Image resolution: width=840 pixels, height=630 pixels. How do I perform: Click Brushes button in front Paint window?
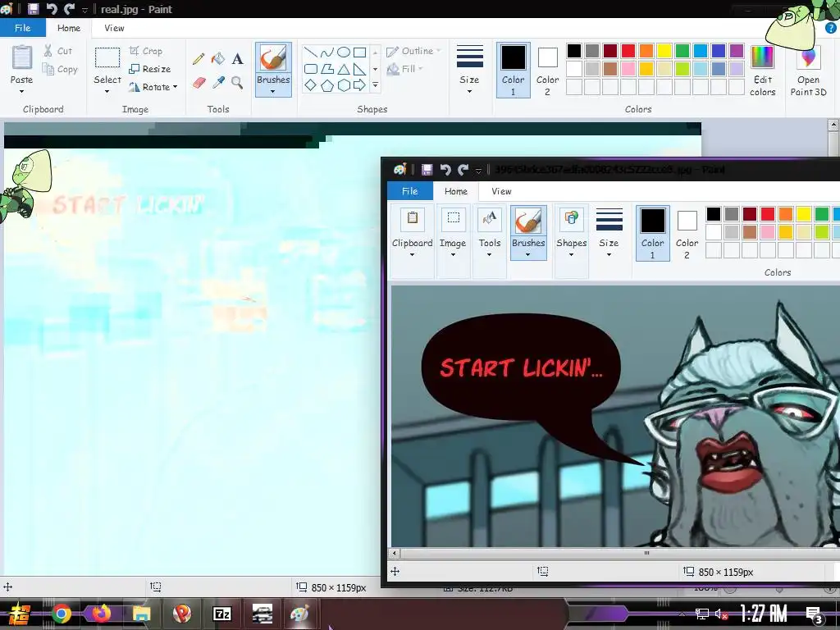coord(528,233)
